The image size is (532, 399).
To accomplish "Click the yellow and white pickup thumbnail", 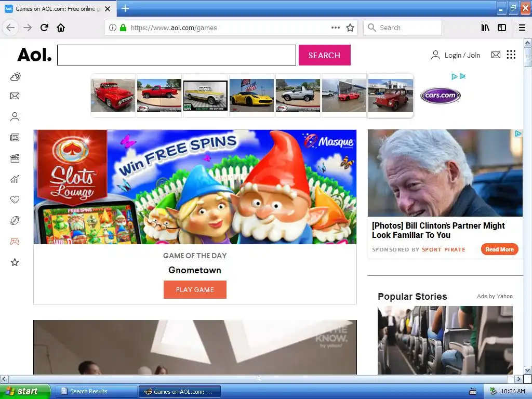I will click(205, 96).
